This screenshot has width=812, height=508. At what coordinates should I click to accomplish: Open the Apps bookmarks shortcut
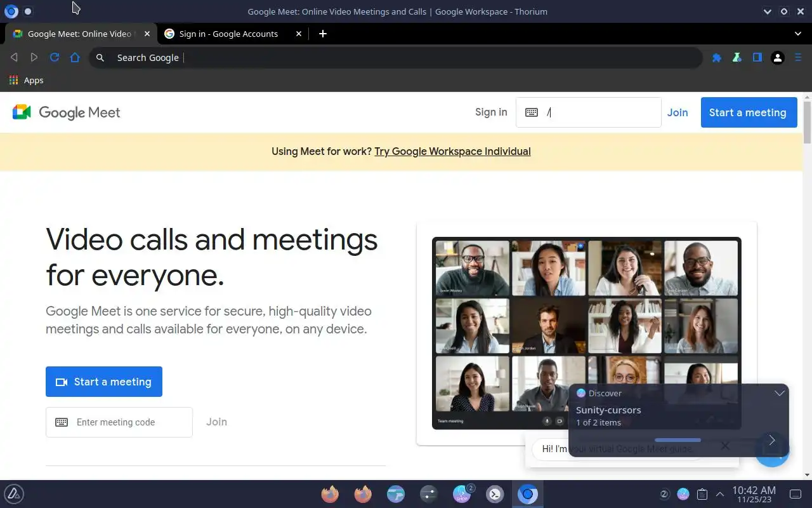[x=26, y=80]
